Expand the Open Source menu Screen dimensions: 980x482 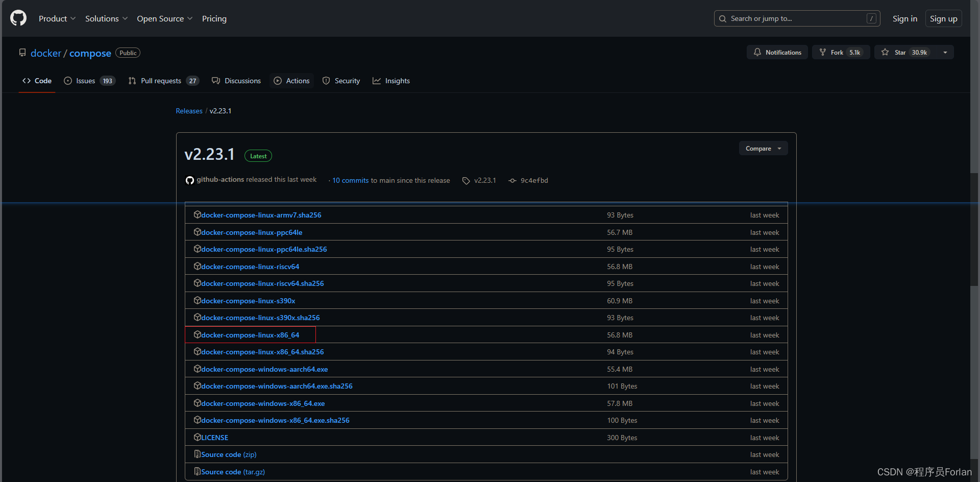point(164,19)
